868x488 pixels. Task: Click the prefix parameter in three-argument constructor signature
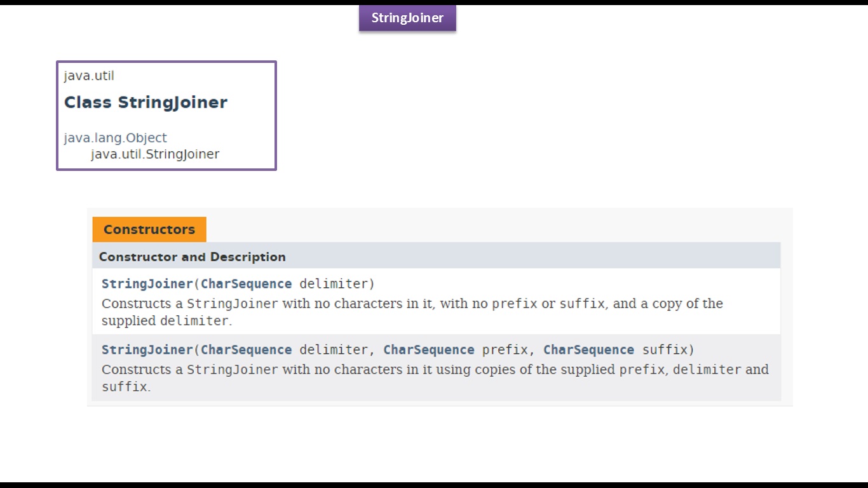506,349
